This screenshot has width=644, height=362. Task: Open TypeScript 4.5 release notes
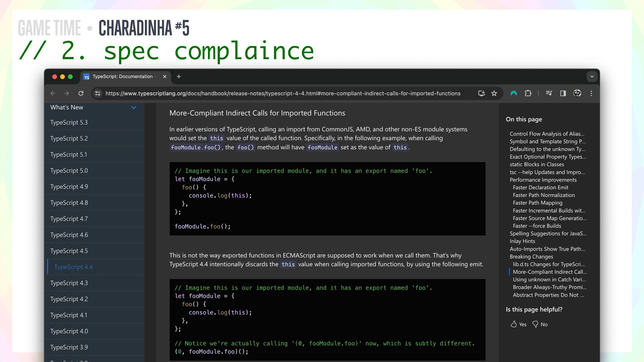pos(94,251)
